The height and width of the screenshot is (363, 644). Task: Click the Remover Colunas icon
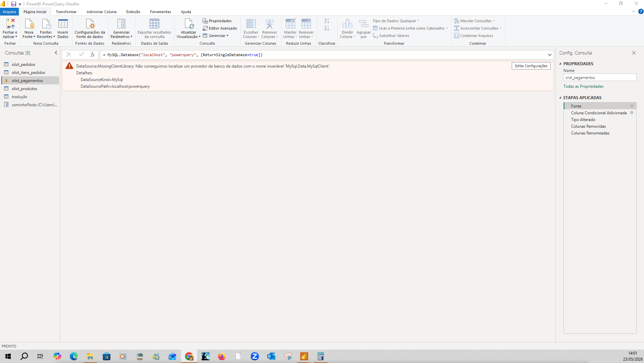click(x=269, y=24)
